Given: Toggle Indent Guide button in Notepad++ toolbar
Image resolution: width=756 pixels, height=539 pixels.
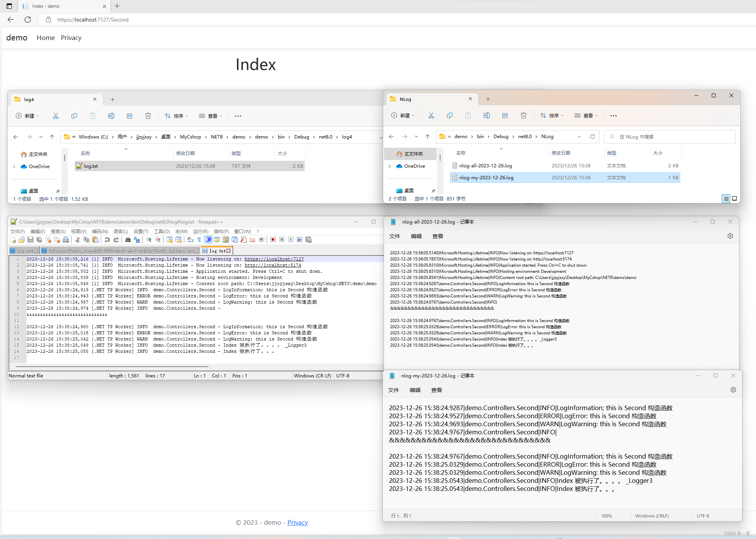Looking at the screenshot, I should coord(208,240).
